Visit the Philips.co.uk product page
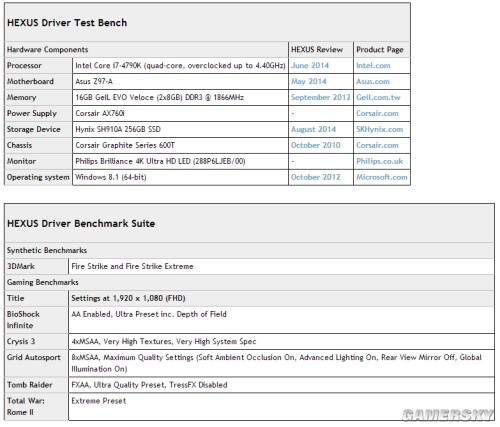 (x=380, y=161)
